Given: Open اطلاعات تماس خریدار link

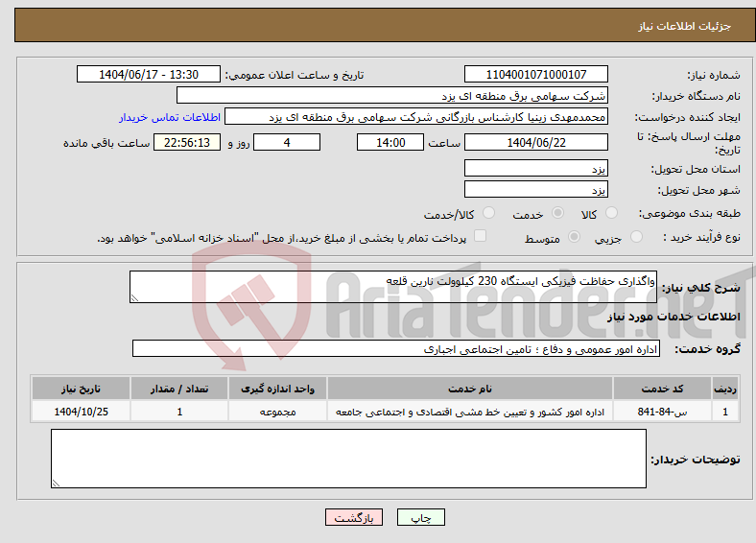Looking at the screenshot, I should point(170,117).
